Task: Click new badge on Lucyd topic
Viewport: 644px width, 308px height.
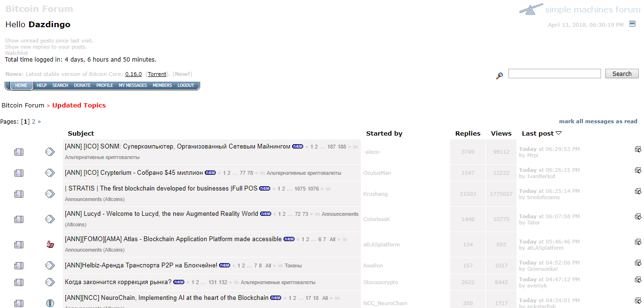Action: click(x=266, y=214)
